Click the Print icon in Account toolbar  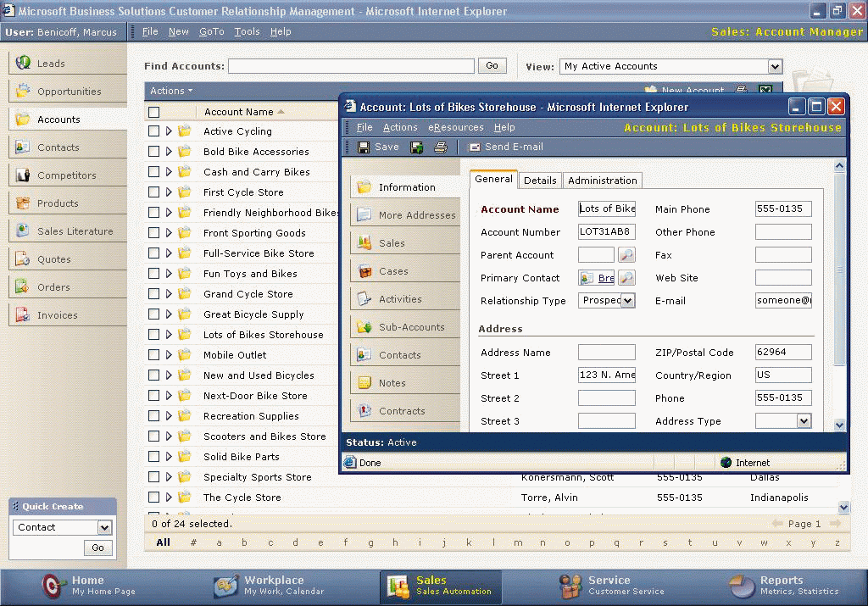click(440, 147)
